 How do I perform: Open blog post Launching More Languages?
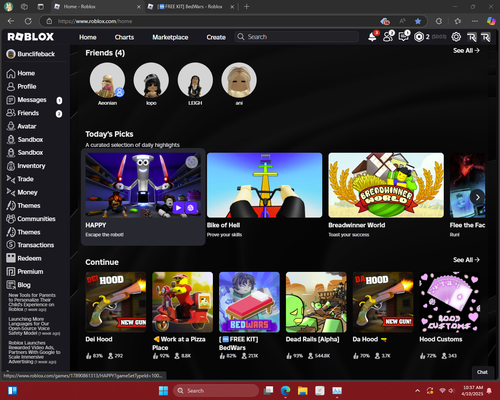pyautogui.click(x=34, y=326)
